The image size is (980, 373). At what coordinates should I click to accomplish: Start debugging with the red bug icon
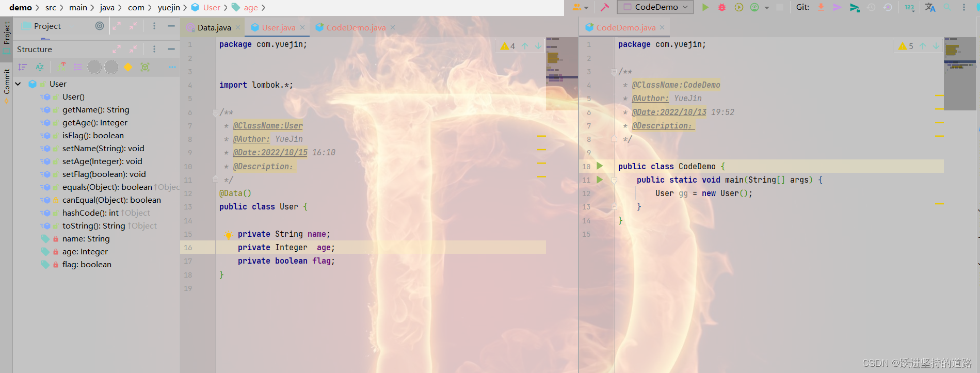tap(722, 7)
